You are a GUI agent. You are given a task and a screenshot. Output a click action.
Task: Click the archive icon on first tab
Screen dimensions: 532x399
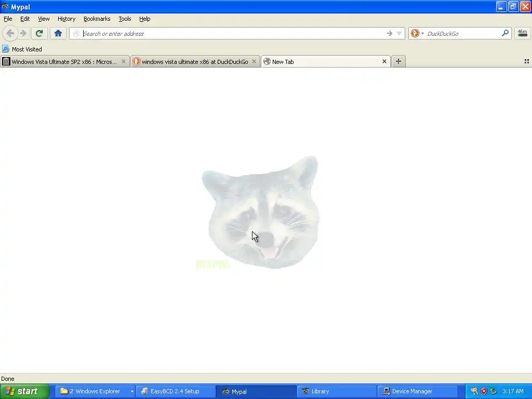pos(6,61)
